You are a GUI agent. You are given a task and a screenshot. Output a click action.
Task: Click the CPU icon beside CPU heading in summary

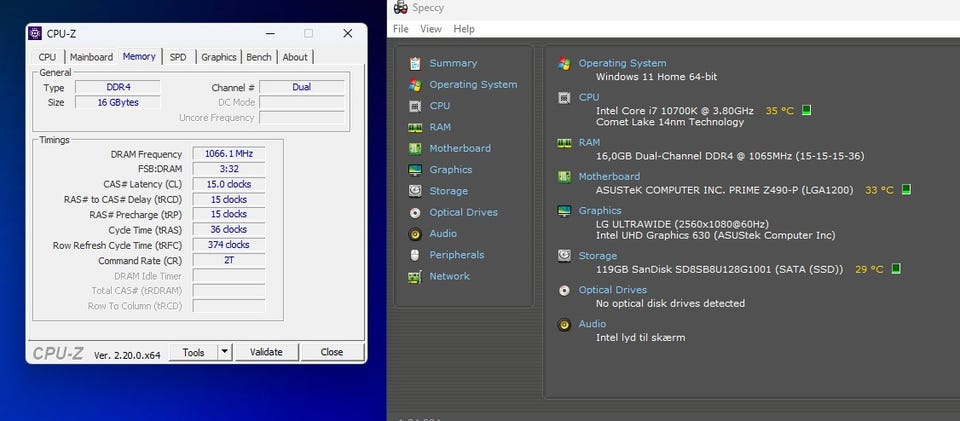[564, 98]
